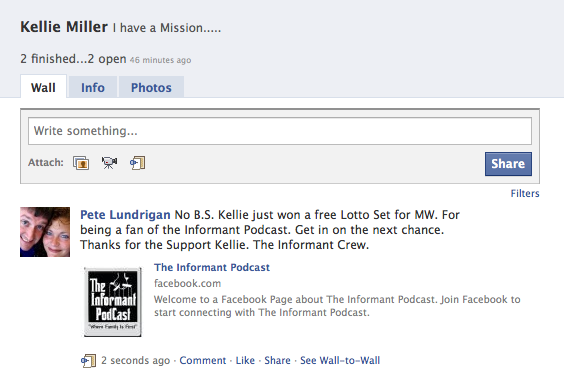Focus the 'Write something...' text box
This screenshot has width=564, height=375.
click(x=280, y=131)
